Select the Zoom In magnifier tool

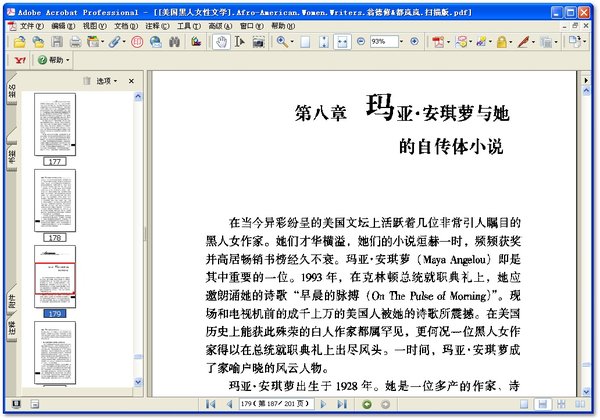click(x=282, y=41)
